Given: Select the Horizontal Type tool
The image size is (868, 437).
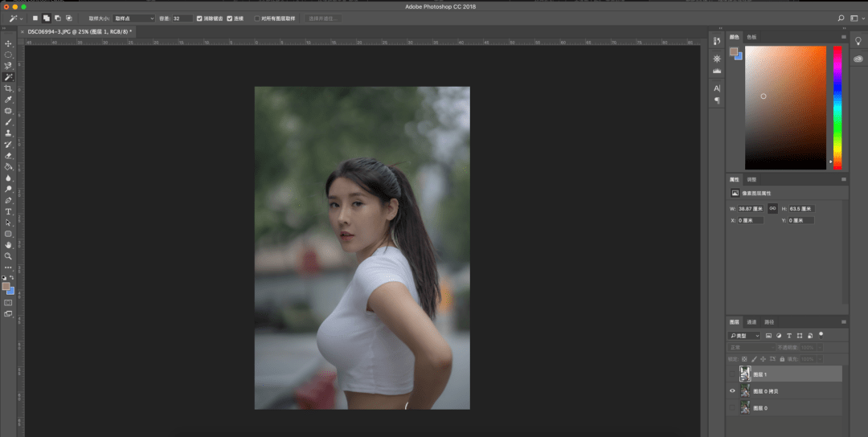Looking at the screenshot, I should [x=8, y=211].
